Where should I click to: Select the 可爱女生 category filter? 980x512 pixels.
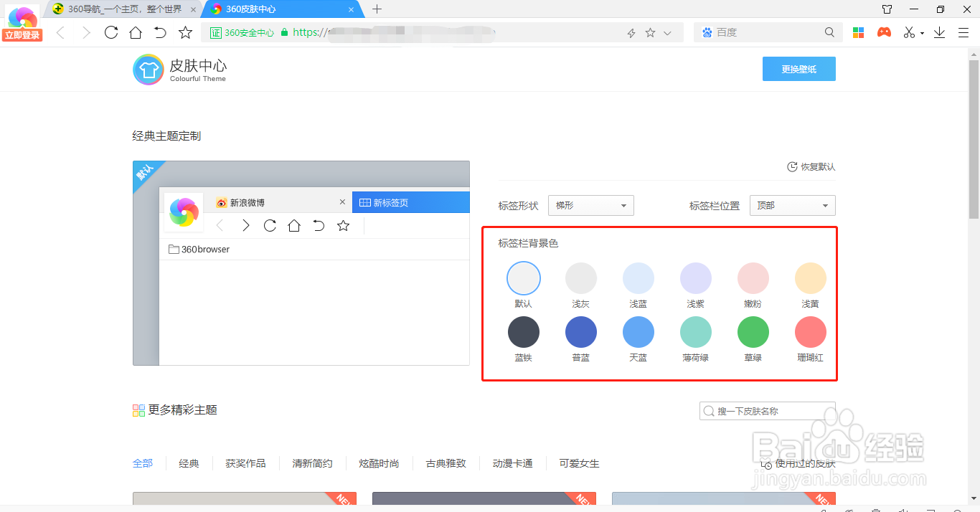[580, 463]
